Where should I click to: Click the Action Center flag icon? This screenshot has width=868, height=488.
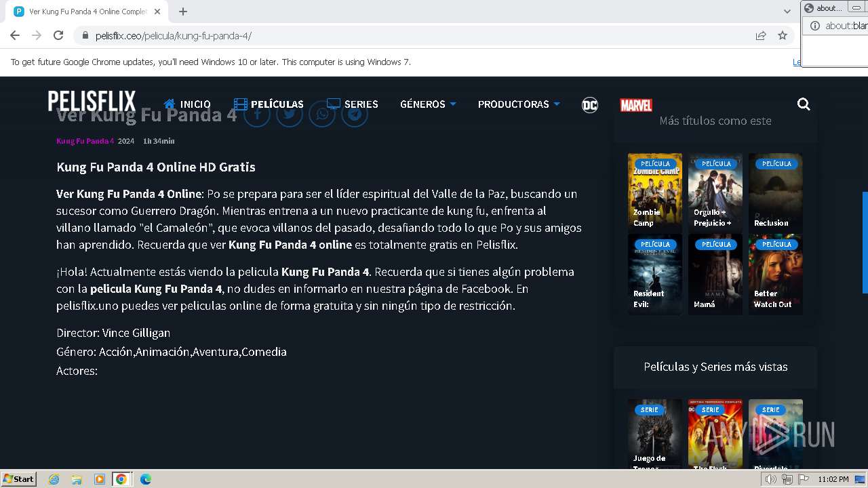pyautogui.click(x=804, y=479)
